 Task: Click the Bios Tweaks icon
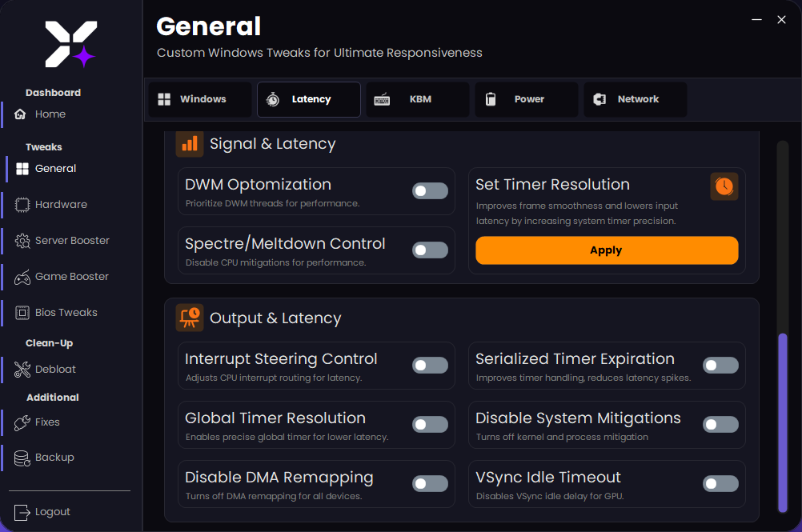coord(22,313)
